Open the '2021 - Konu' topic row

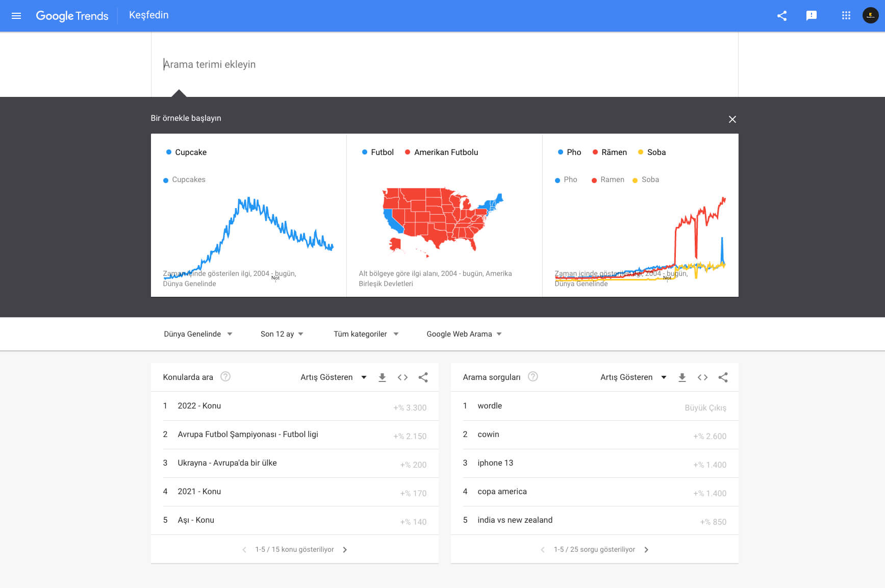[295, 492]
